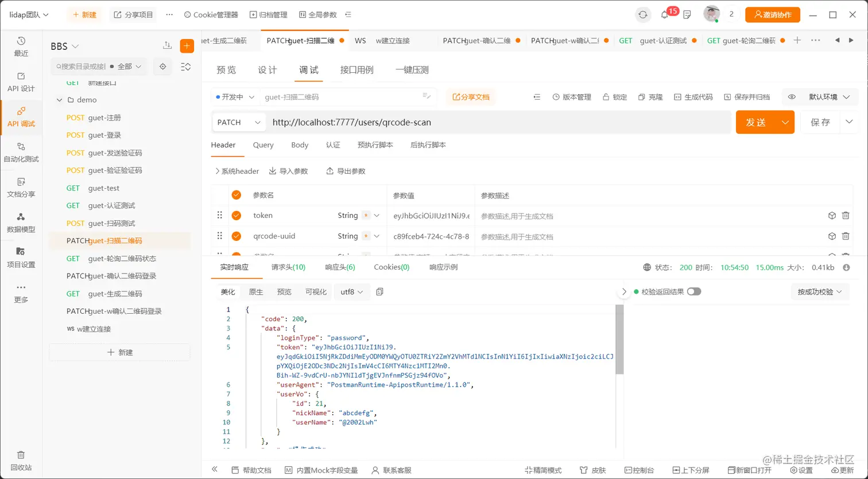Screen dimensions: 868x479
Task: Open the arrow dropdown beside 发送
Action: [x=785, y=122]
